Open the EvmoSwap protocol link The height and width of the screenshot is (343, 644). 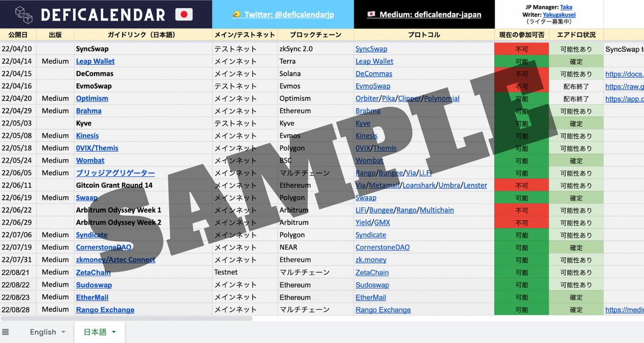pyautogui.click(x=373, y=86)
